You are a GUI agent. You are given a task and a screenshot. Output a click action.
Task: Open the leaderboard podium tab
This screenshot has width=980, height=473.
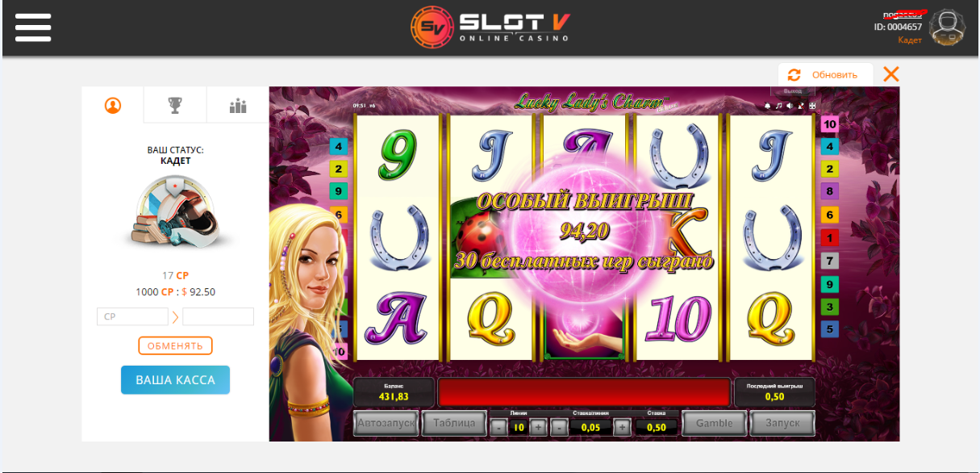pyautogui.click(x=237, y=105)
